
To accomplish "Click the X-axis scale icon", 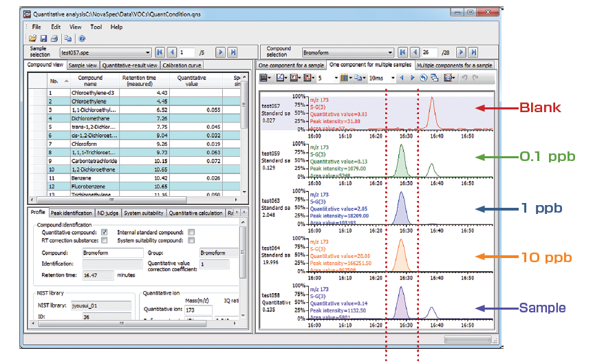I will pyautogui.click(x=307, y=78).
